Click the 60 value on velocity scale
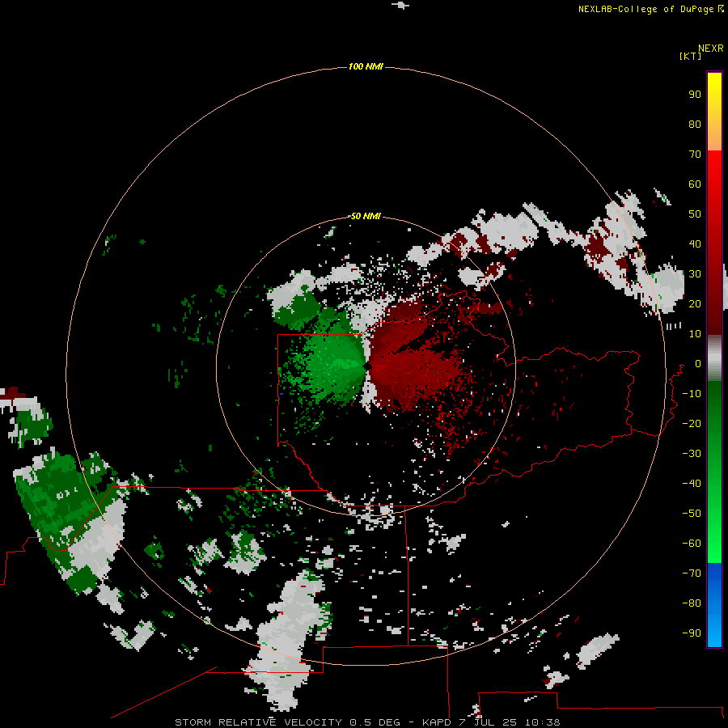Screen dimensions: 728x728 click(x=695, y=184)
